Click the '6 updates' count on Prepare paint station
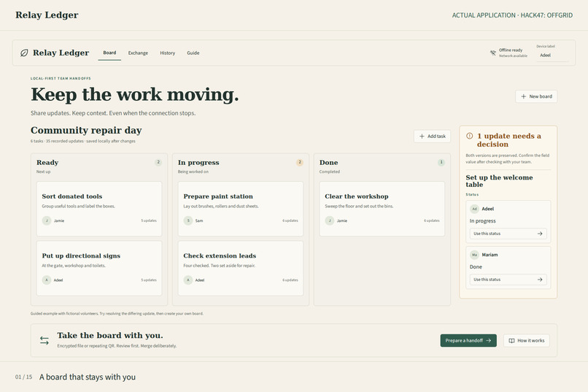 [290, 220]
